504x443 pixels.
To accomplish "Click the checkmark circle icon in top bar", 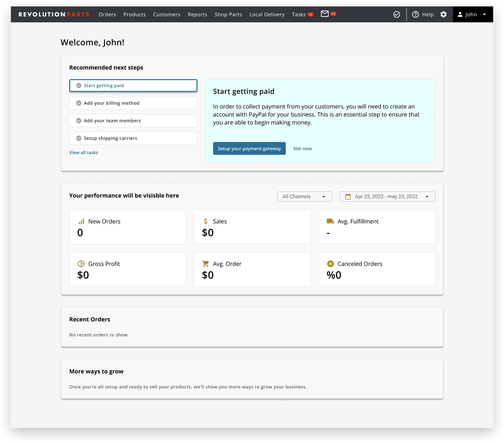I will click(397, 14).
